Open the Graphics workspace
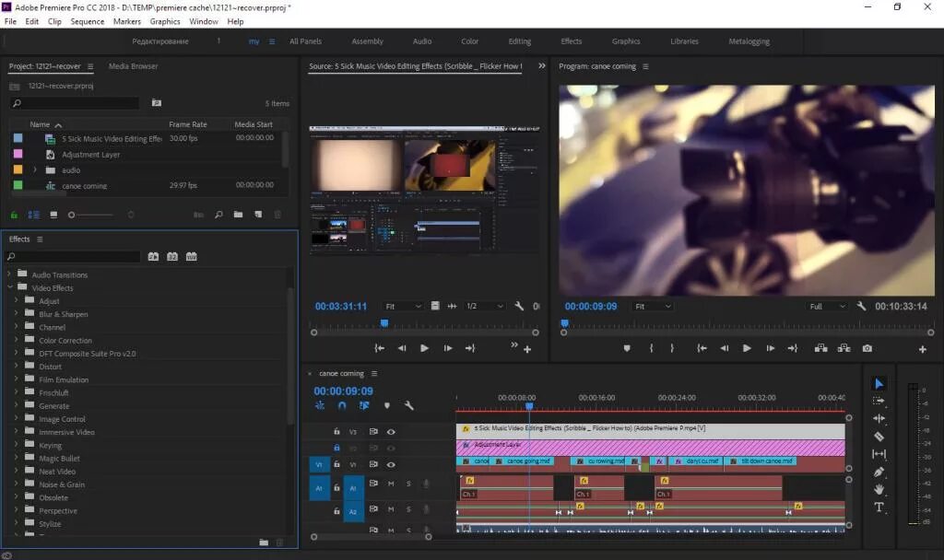944x560 pixels. coord(626,41)
